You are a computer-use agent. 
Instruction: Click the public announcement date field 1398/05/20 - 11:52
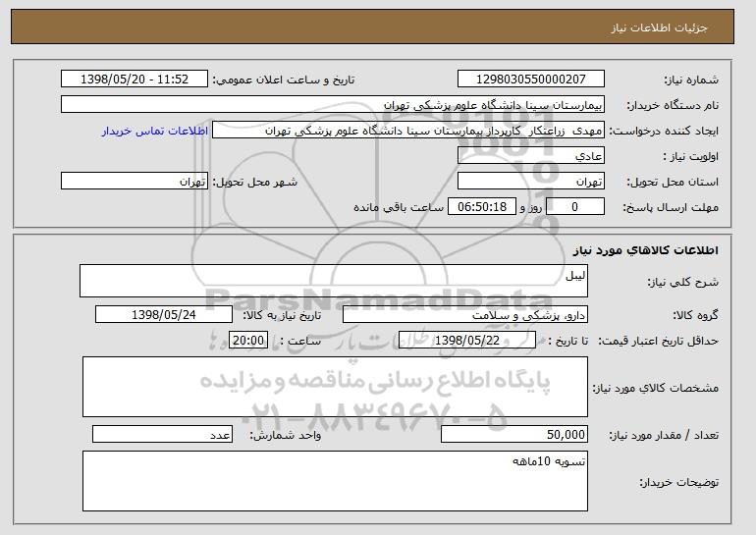pos(135,80)
